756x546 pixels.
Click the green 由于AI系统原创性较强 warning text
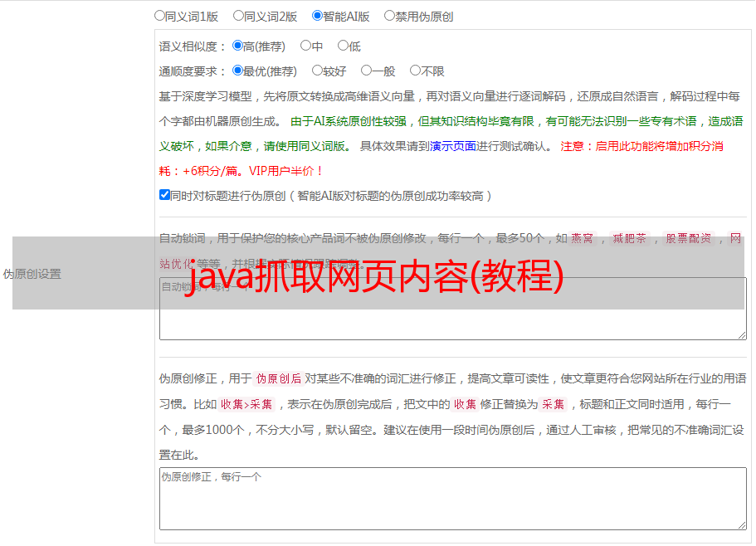point(349,121)
